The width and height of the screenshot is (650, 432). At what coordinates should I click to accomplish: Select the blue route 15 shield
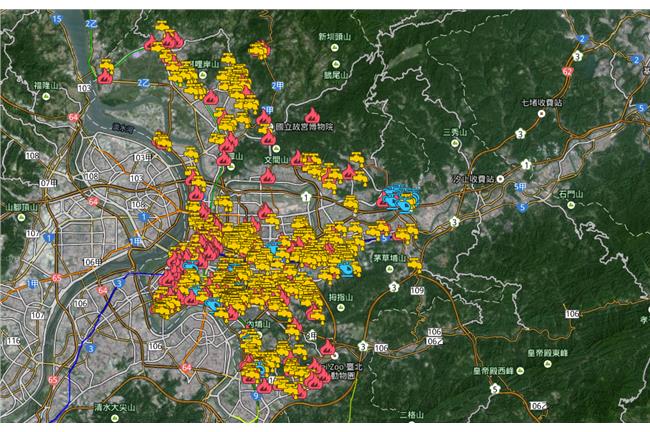coord(57,19)
